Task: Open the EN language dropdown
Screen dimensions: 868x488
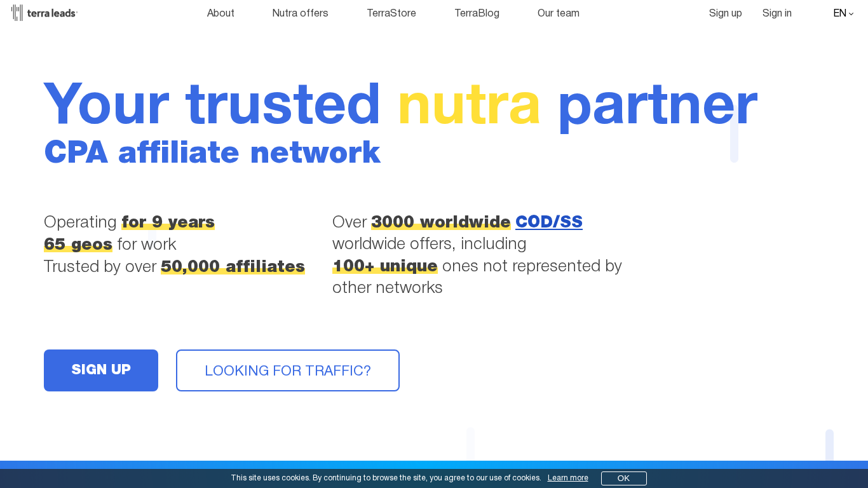Action: 839,13
